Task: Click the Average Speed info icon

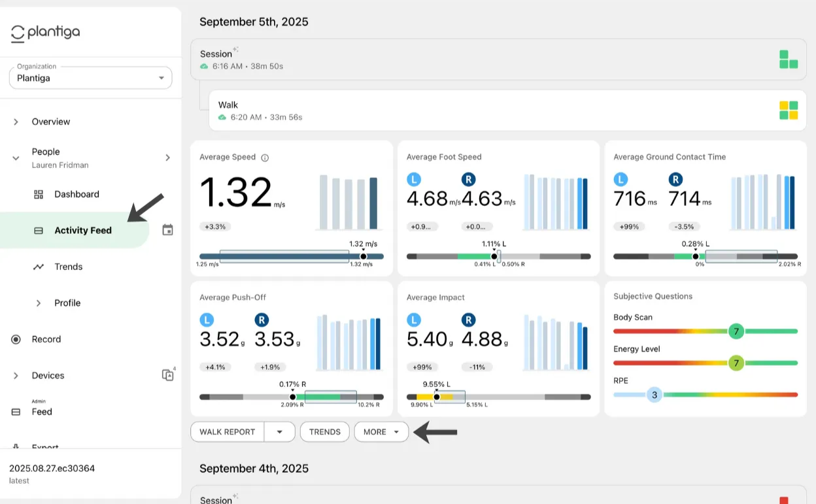Action: 265,158
